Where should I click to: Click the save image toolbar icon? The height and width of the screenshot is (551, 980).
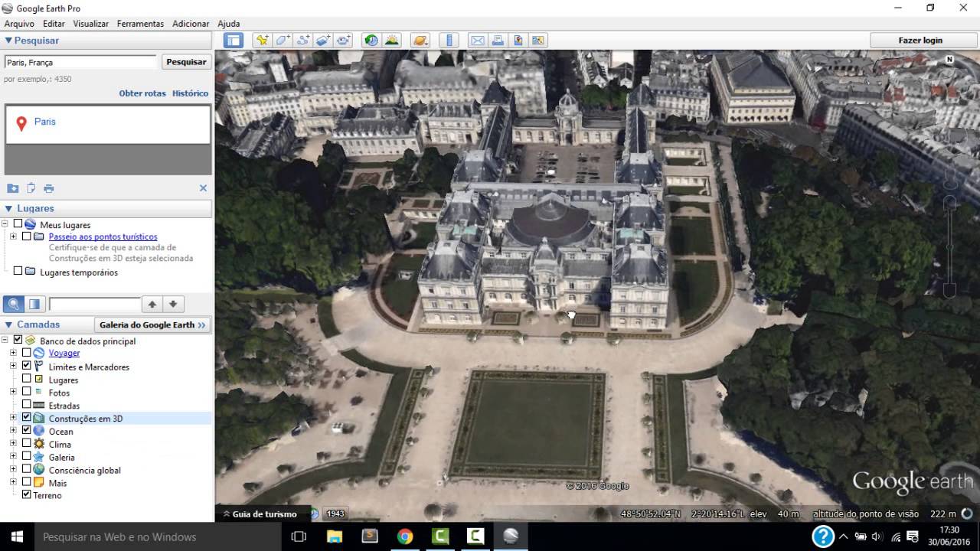pos(518,41)
